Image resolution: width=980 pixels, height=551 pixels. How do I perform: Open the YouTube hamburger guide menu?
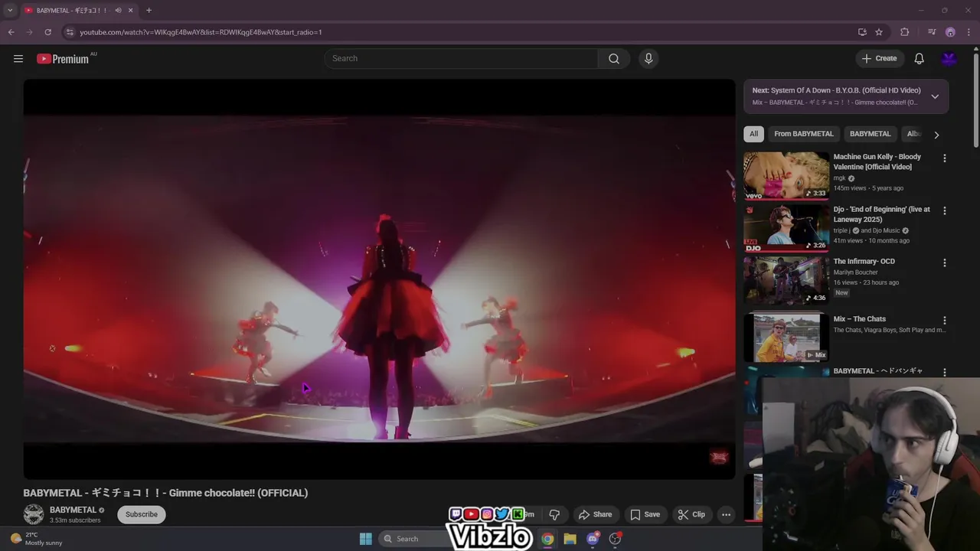coord(18,59)
